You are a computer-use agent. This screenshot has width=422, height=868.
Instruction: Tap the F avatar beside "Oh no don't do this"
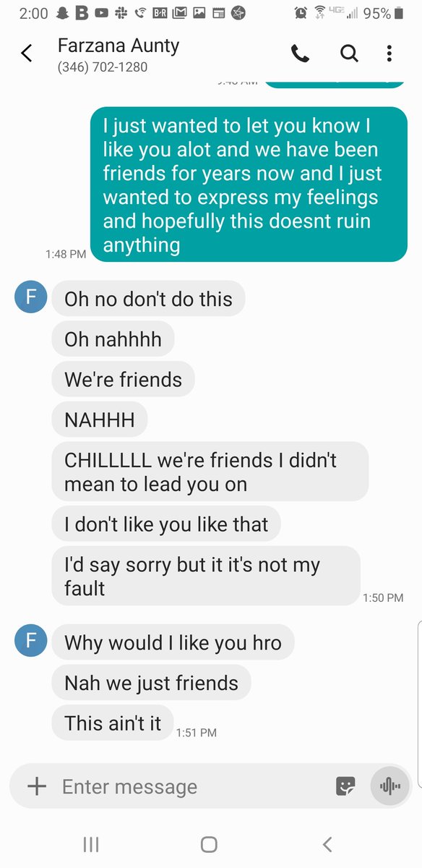(31, 298)
